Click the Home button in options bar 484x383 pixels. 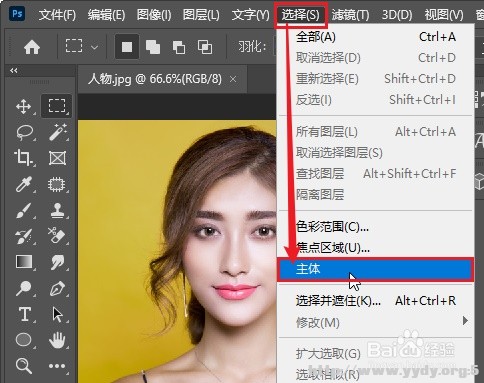click(x=32, y=47)
